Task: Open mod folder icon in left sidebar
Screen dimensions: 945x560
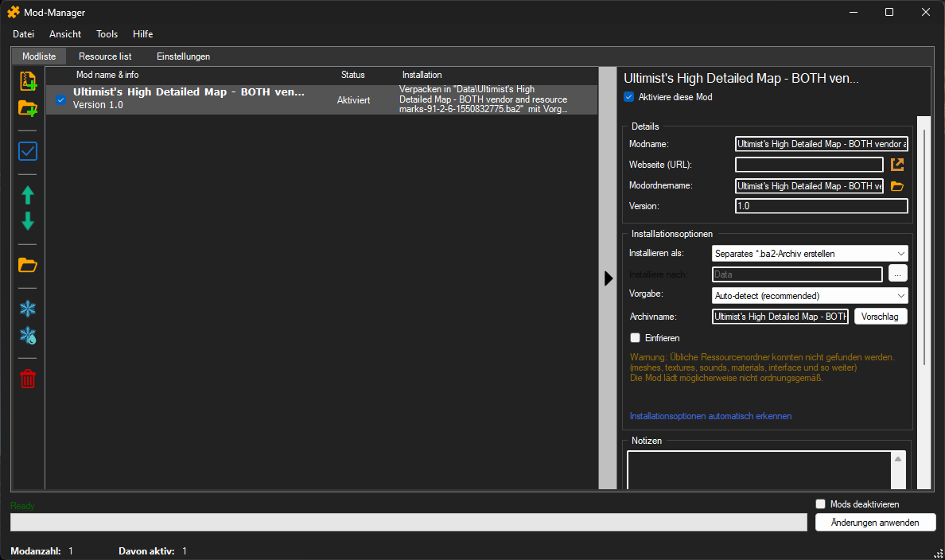Action: tap(28, 265)
